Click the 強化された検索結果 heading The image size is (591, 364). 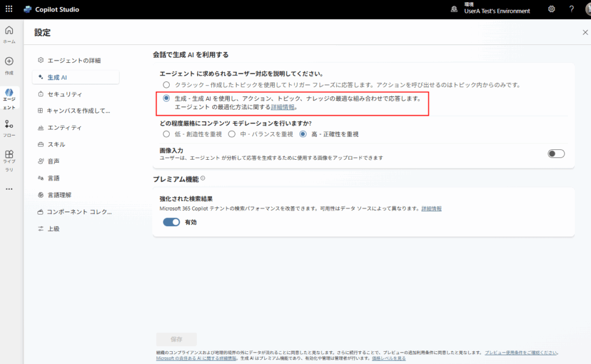click(186, 198)
